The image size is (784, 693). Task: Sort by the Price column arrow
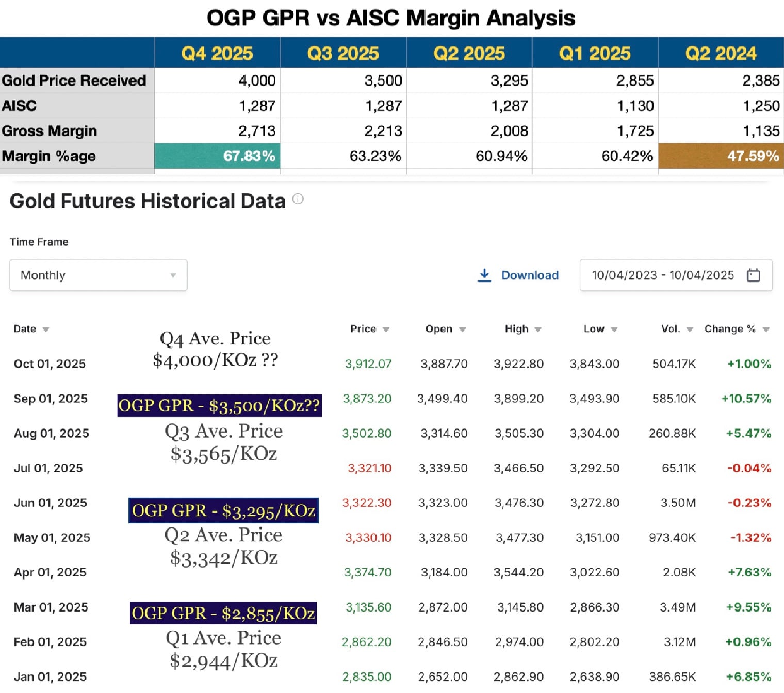(x=386, y=329)
